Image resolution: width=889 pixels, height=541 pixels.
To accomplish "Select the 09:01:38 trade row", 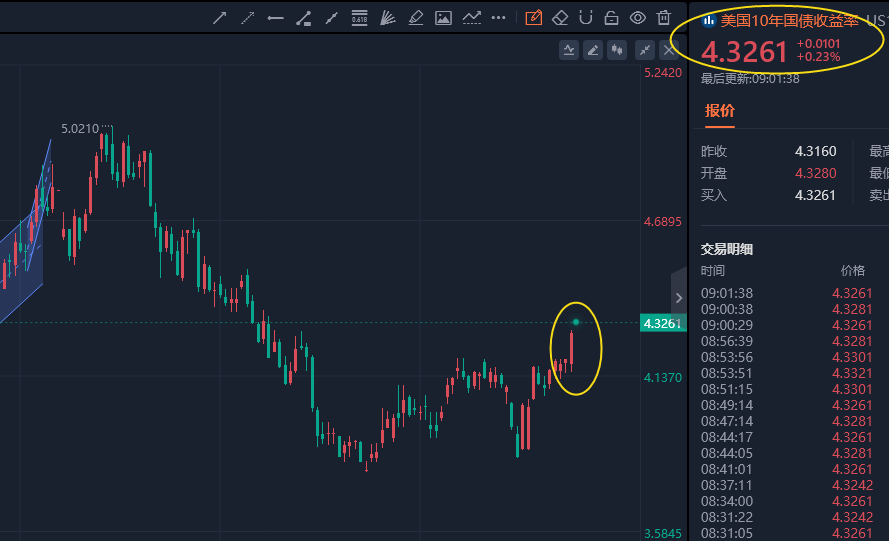I will (787, 293).
